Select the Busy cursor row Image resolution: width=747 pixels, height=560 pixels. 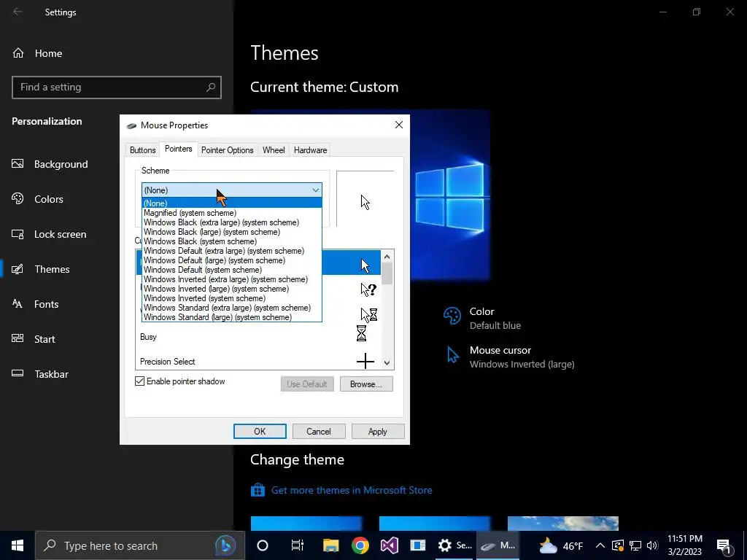pyautogui.click(x=258, y=336)
